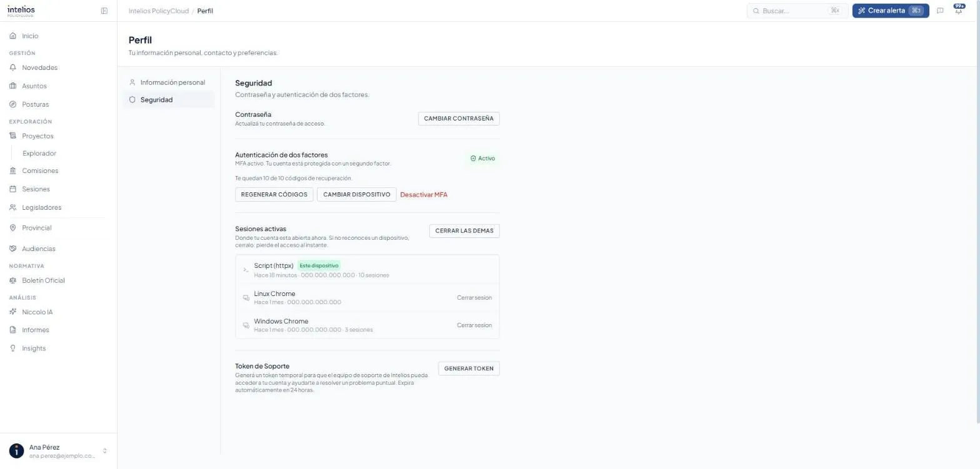Viewport: 980px width, 469px height.
Task: Click Intelios PolicyCloud in the breadcrumb
Action: (158, 11)
